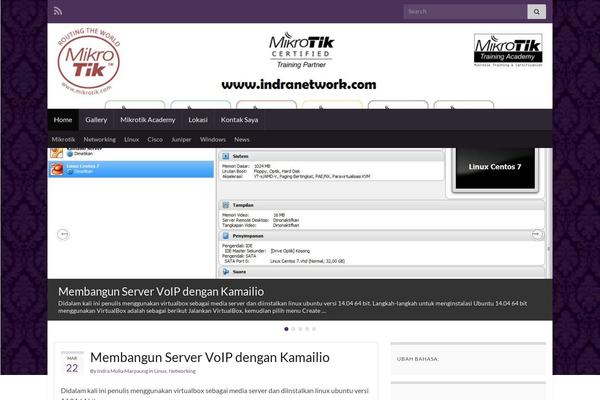Open the Mikrotik Academy menu item
Screen dimensions: 600x400
[x=148, y=120]
